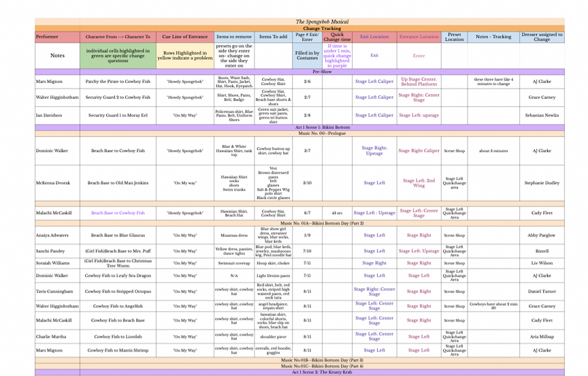Select 'Act 1 Scene 1: Bikini Bottom' row

coord(322,127)
